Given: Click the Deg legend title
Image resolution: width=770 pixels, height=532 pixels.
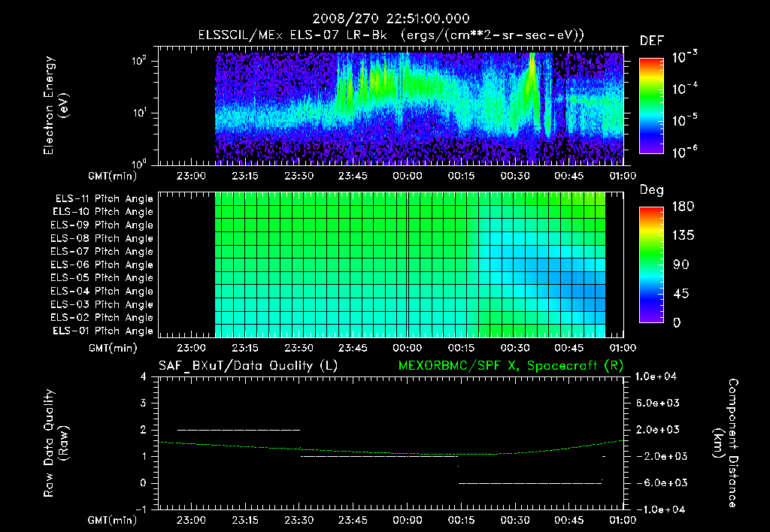Looking at the screenshot, I should [652, 190].
